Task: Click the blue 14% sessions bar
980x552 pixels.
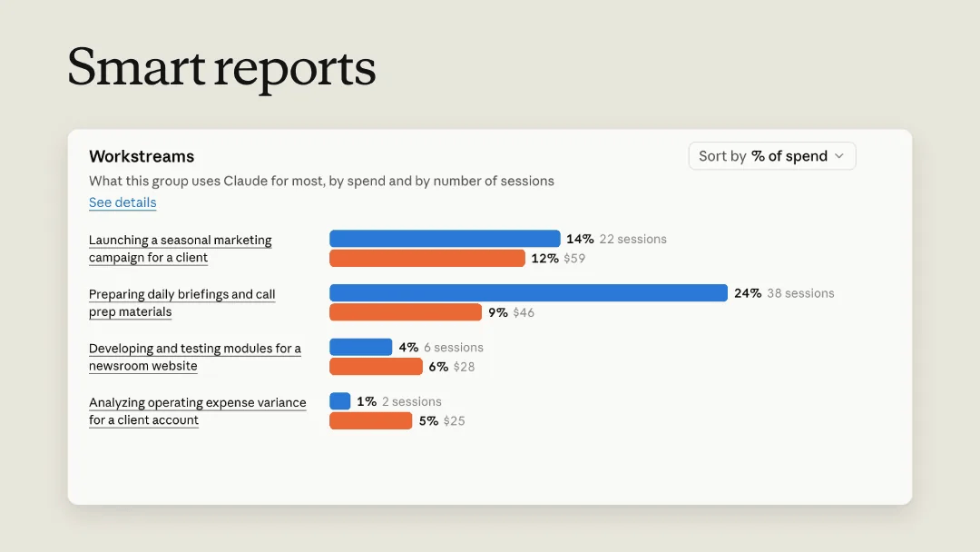Action: click(x=445, y=238)
